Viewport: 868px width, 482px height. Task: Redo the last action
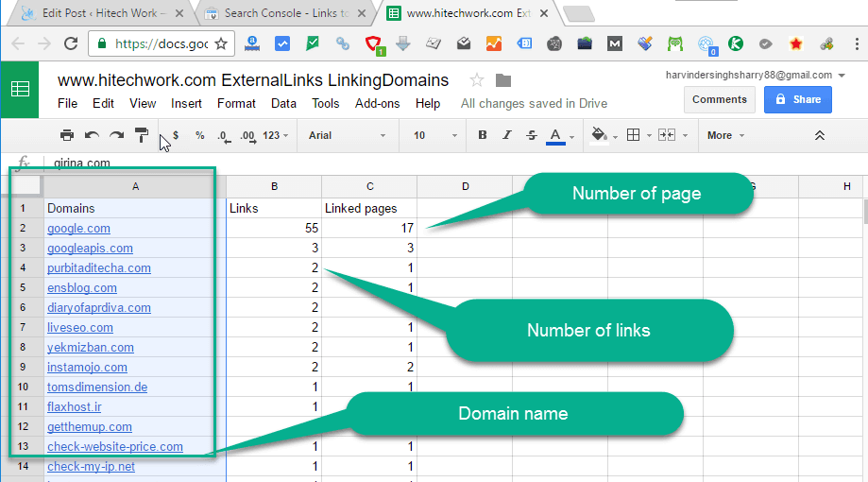click(117, 135)
